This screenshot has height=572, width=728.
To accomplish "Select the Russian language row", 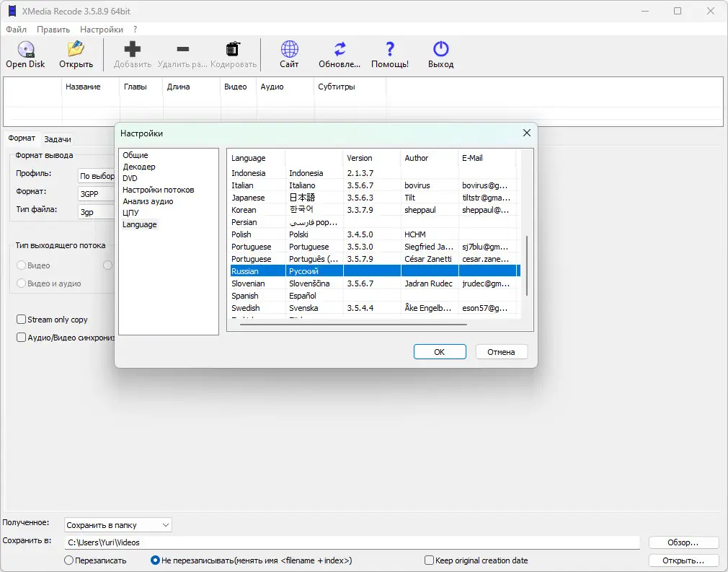I will tap(375, 271).
